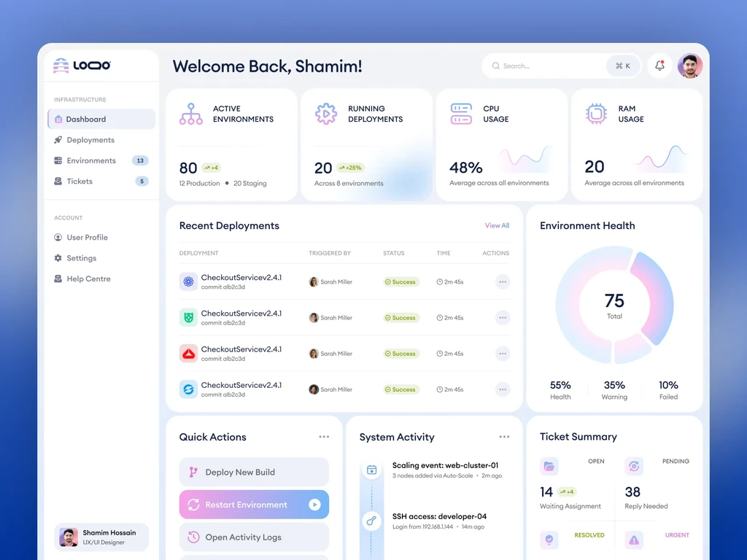Click Deploy New Build button
The image size is (747, 560).
pyautogui.click(x=254, y=472)
